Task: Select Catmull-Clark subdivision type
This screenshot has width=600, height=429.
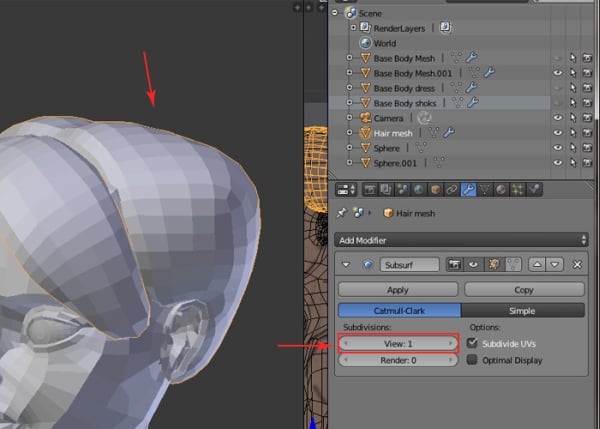Action: click(x=400, y=311)
